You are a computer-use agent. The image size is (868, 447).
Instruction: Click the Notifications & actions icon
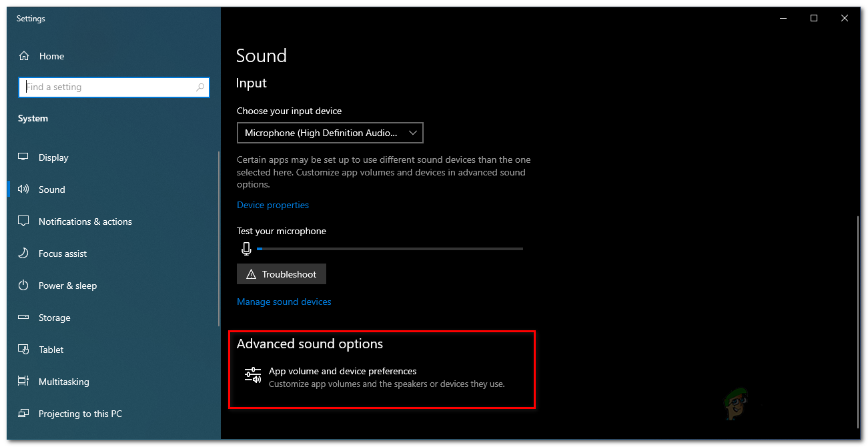tap(23, 221)
